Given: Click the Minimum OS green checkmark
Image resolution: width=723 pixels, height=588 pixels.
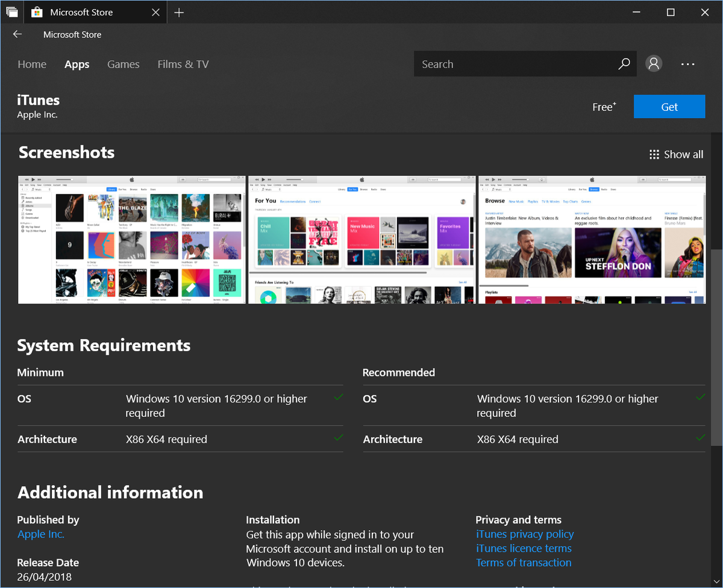Looking at the screenshot, I should click(x=339, y=396).
